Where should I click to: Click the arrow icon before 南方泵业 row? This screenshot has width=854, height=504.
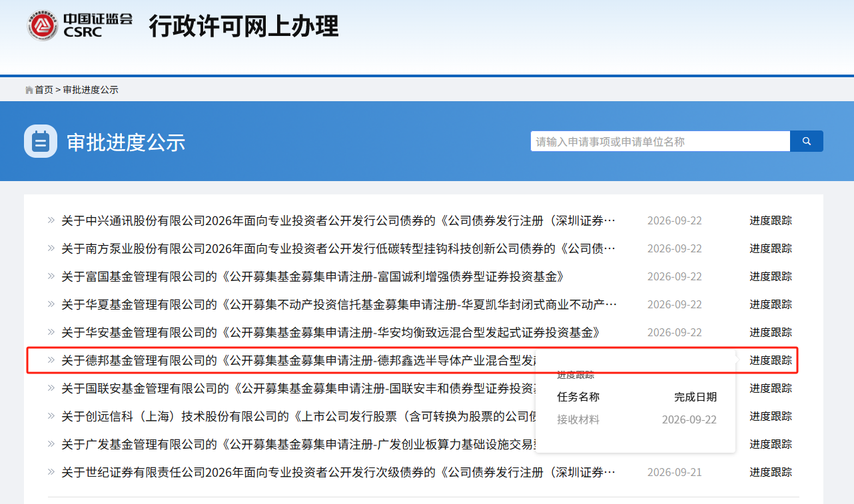(x=51, y=248)
